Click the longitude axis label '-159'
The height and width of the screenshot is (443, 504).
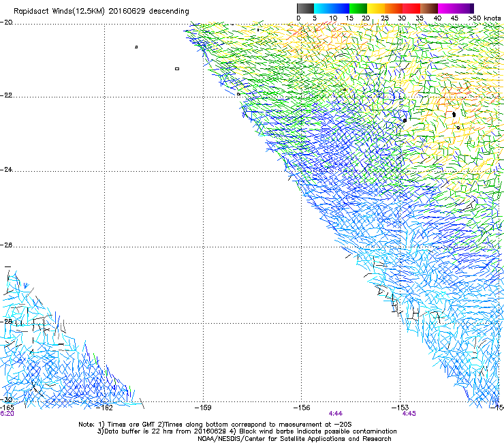[203, 408]
